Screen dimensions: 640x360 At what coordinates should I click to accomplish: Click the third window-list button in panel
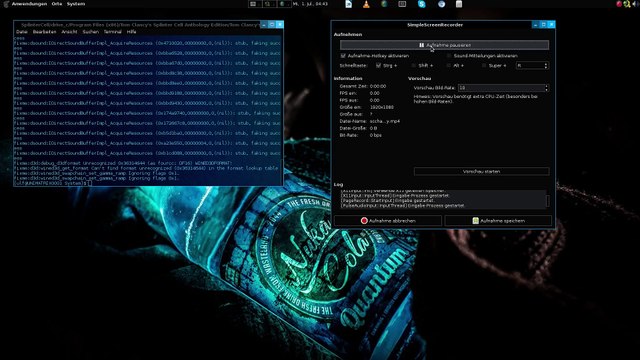click(x=284, y=4)
